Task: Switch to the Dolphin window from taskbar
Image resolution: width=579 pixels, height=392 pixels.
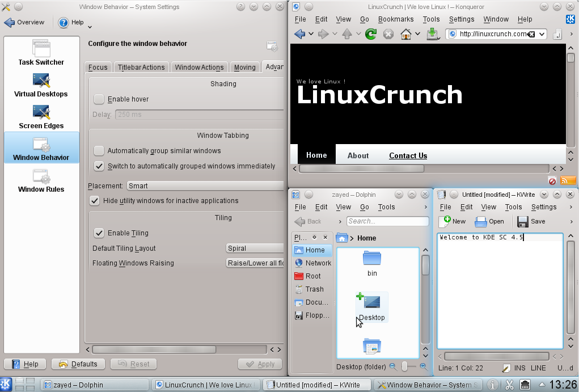Action: coord(95,385)
